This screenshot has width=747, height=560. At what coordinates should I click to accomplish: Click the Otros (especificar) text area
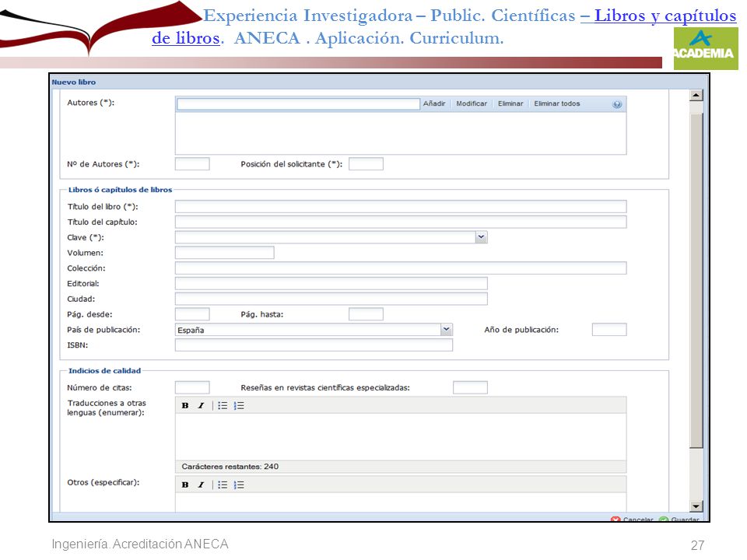click(401, 502)
